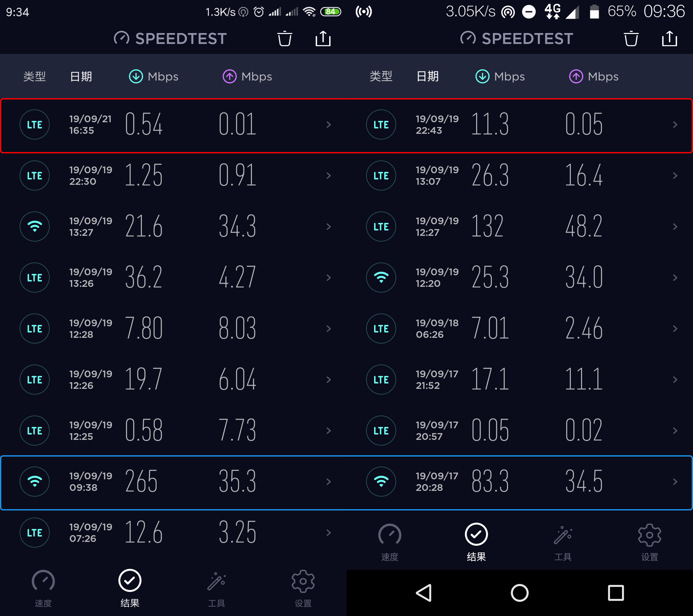Expand details chevron for 265 Mbps result
The width and height of the screenshot is (693, 616).
pos(329,482)
